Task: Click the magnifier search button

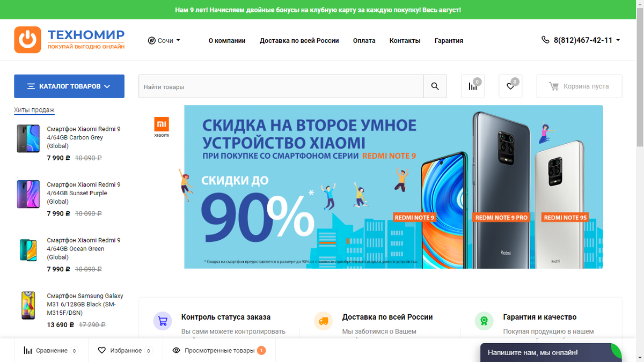Action: click(435, 86)
